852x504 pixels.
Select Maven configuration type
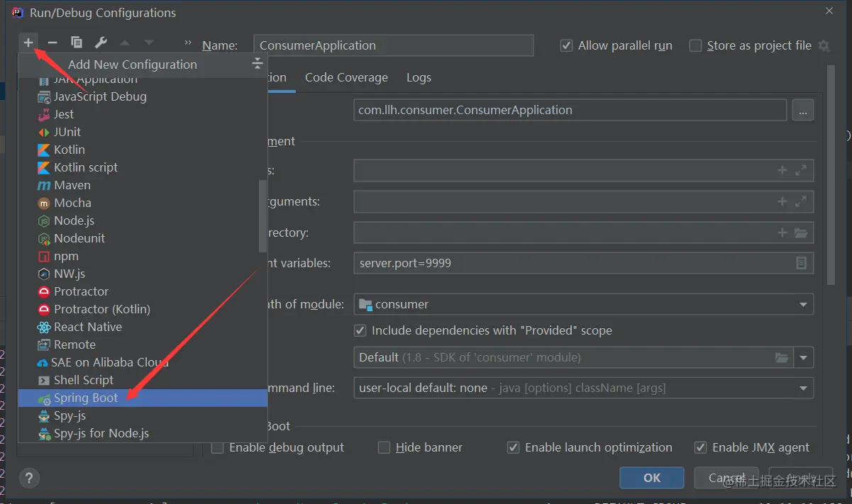click(x=143, y=185)
